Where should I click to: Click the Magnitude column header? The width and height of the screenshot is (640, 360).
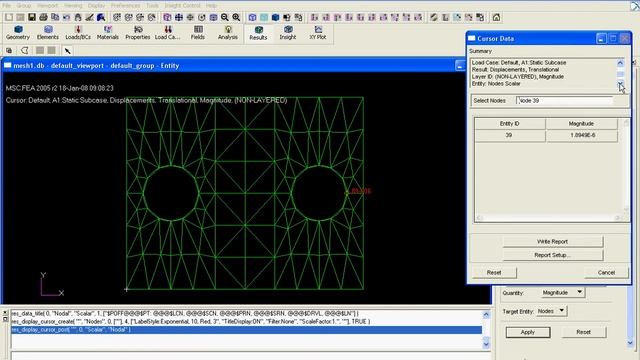[x=581, y=124]
